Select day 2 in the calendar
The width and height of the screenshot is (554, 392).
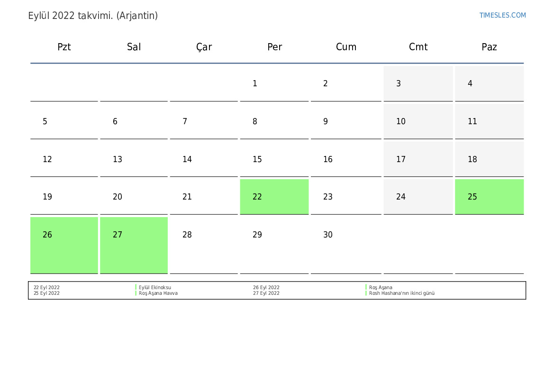point(346,83)
